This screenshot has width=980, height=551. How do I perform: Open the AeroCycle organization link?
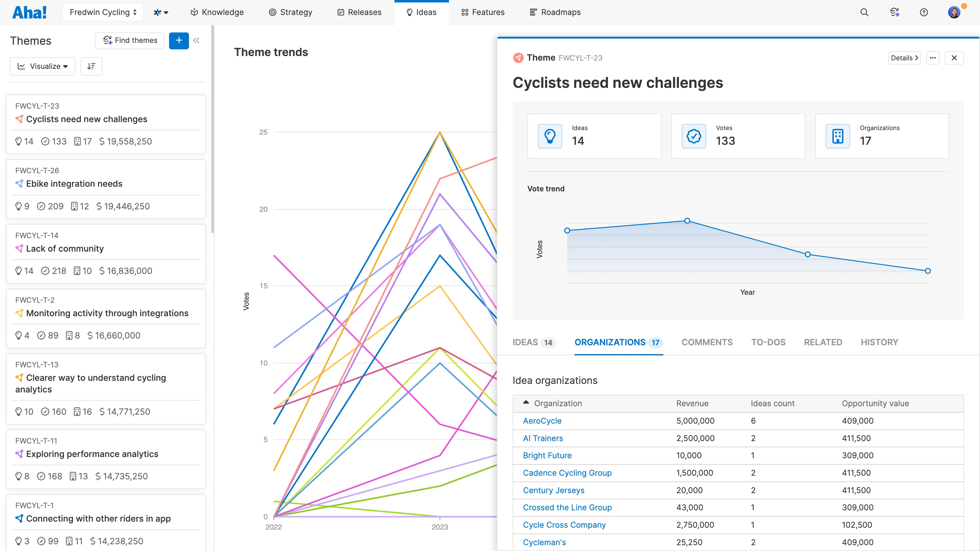point(542,421)
